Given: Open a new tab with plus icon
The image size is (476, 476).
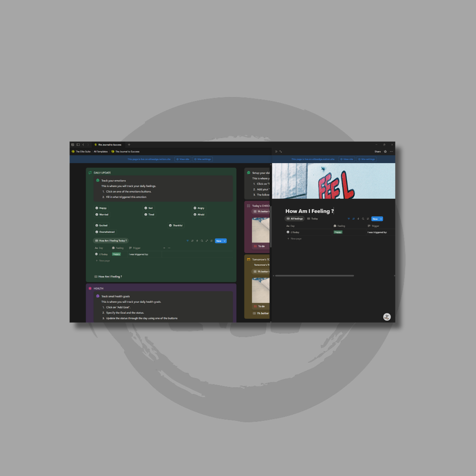Looking at the screenshot, I should pos(129,145).
